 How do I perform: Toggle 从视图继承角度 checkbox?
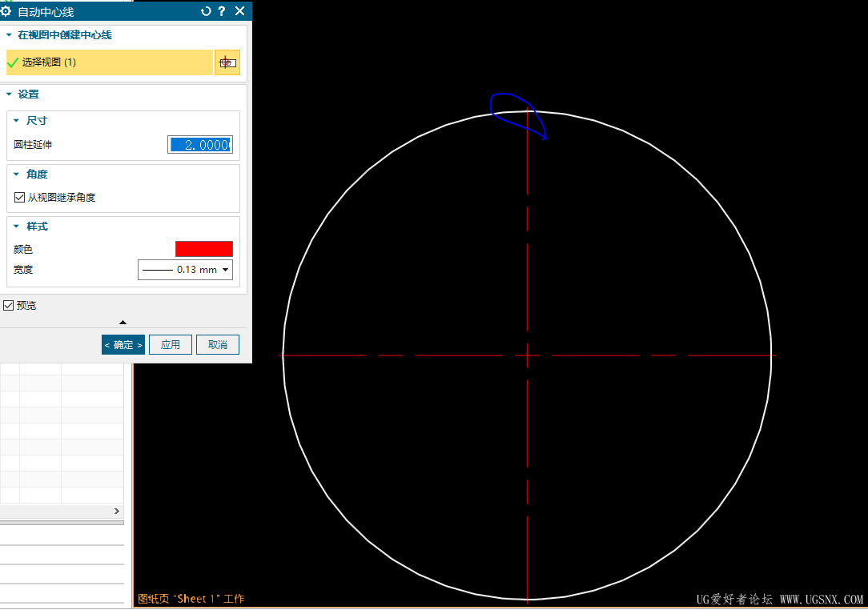[x=19, y=197]
